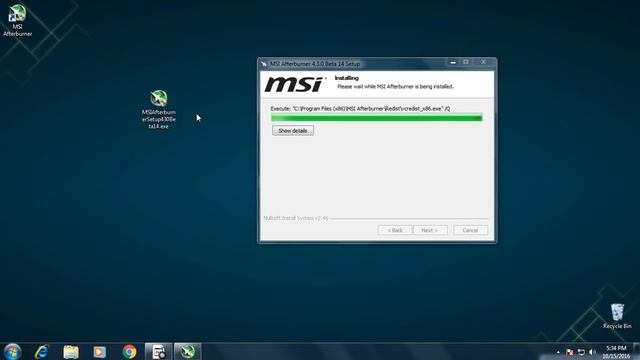Click the 'Installing' header text
Image resolution: width=640 pixels, height=360 pixels.
click(347, 78)
